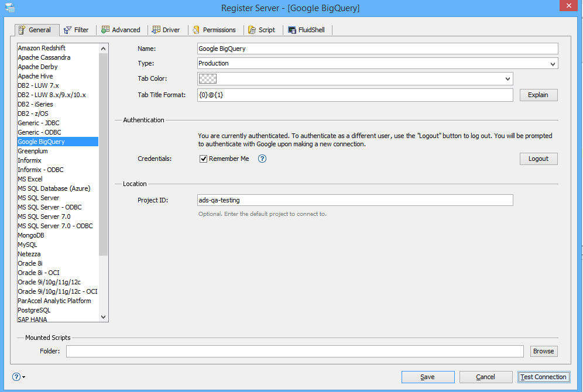Switch to the Advanced tab

(121, 30)
